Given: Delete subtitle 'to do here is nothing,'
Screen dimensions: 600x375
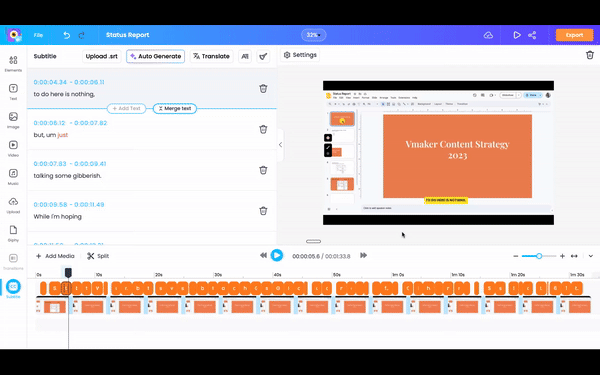Looking at the screenshot, I should point(263,88).
